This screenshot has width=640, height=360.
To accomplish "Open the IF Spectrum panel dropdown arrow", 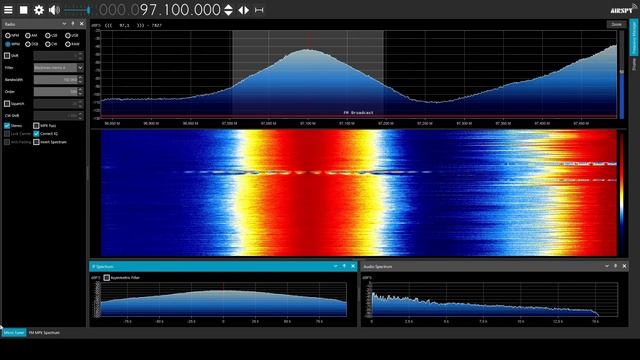I will pyautogui.click(x=336, y=266).
